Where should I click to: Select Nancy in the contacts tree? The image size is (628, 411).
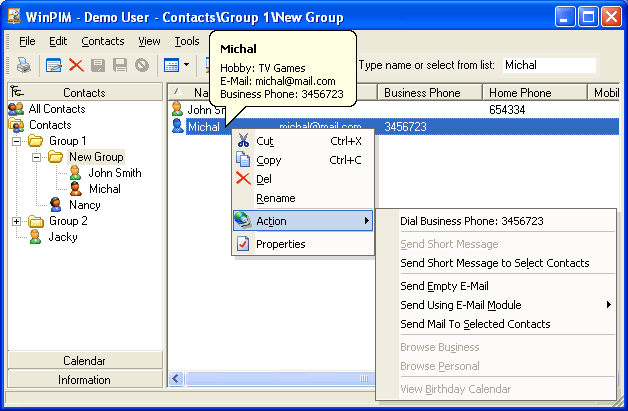click(85, 205)
